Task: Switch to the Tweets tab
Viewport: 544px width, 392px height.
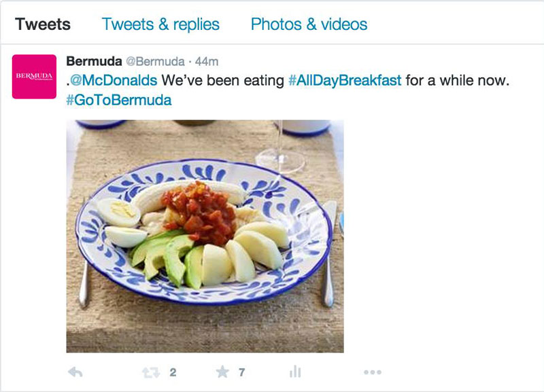Action: tap(43, 24)
